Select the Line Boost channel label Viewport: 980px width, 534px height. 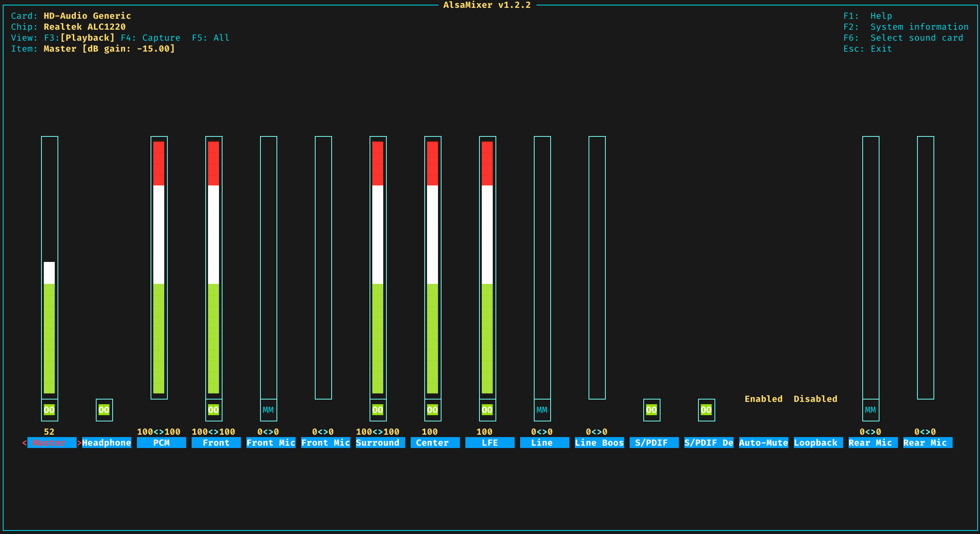click(599, 443)
